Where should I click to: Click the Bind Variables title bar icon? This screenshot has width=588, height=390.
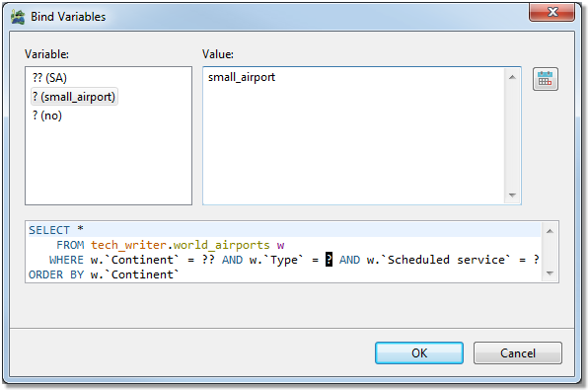click(x=18, y=17)
